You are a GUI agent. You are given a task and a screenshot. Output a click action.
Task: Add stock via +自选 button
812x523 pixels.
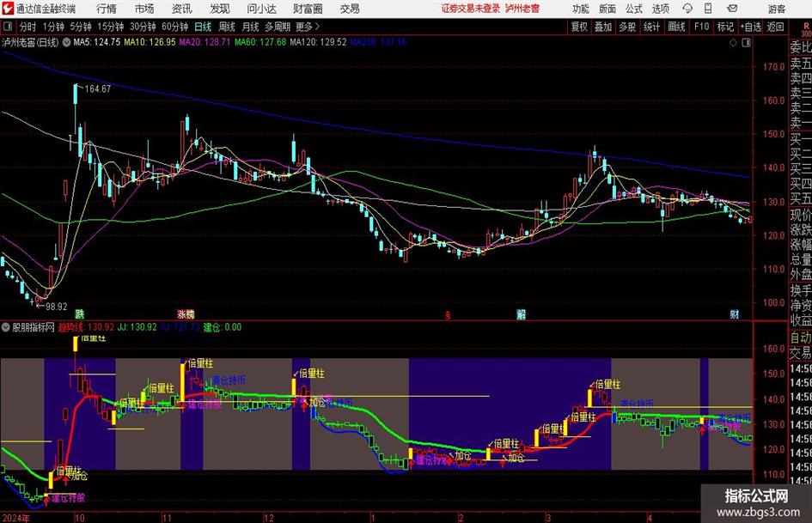coord(750,27)
